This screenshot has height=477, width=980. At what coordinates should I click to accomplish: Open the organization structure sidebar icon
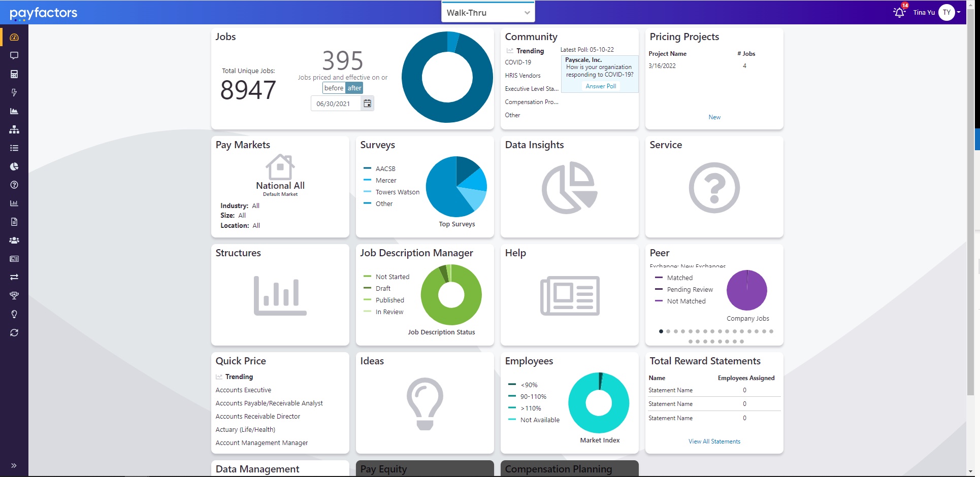click(x=14, y=129)
